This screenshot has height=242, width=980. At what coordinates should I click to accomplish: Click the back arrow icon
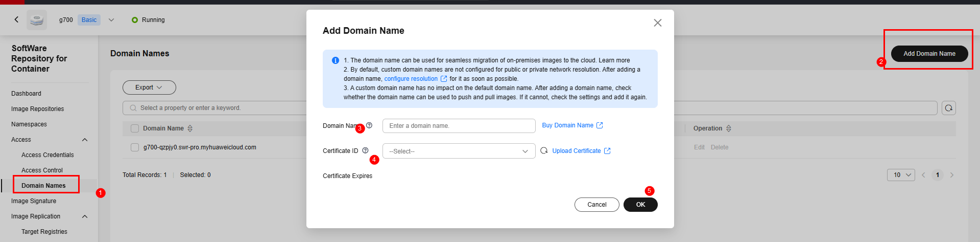coord(16,19)
